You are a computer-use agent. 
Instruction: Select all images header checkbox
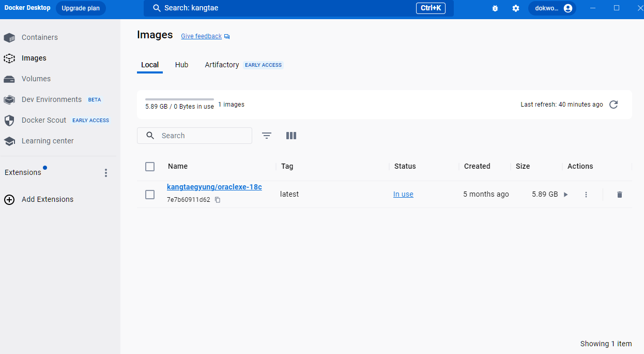[x=150, y=167]
